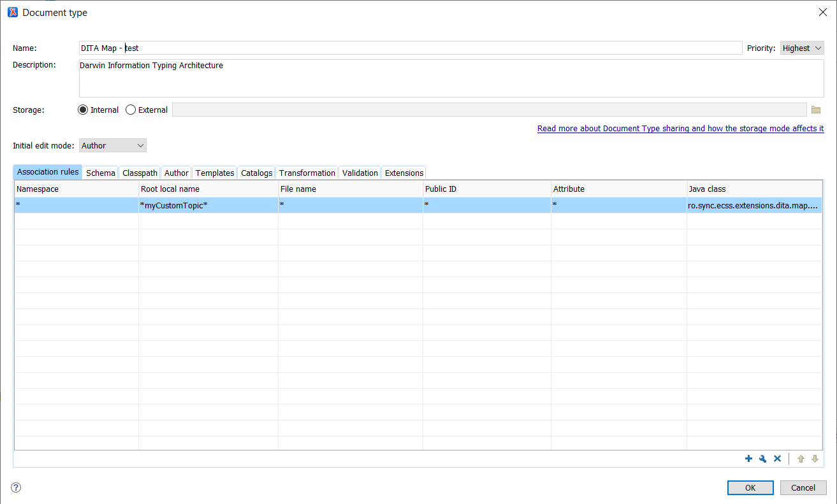Image resolution: width=837 pixels, height=504 pixels.
Task: Show the Validation tab
Action: [360, 173]
